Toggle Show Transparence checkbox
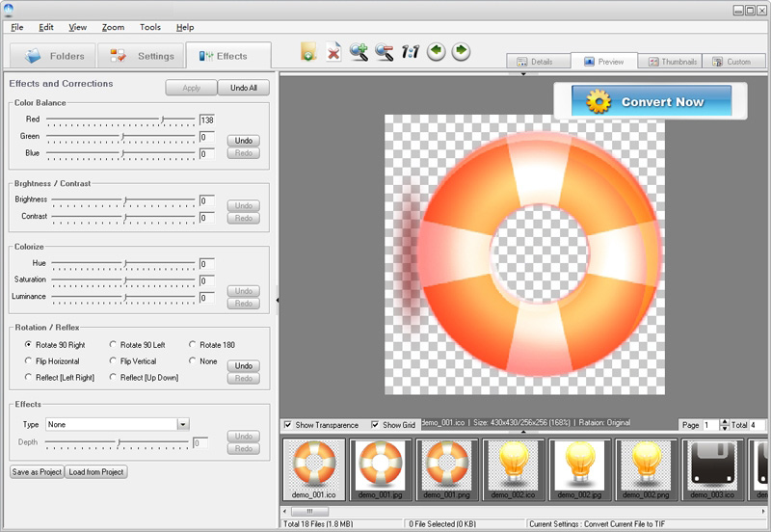 [288, 424]
